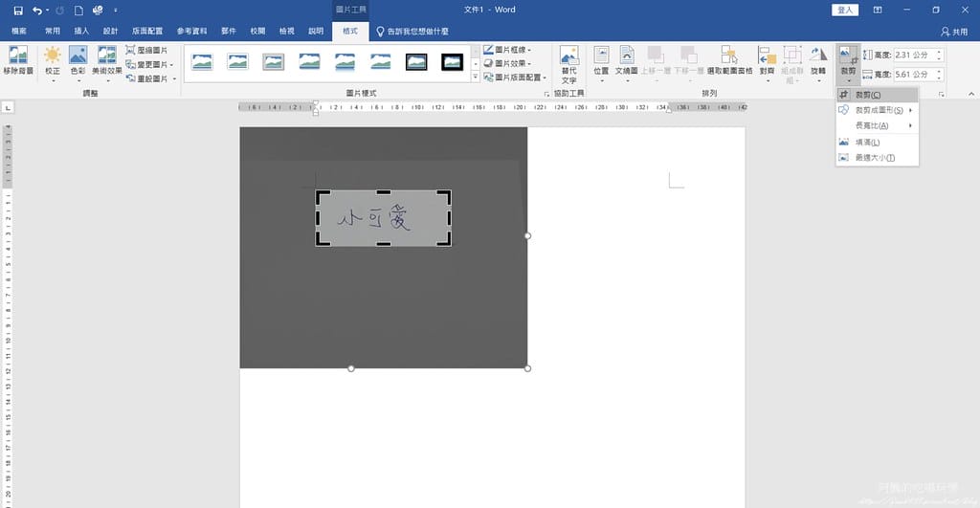Image resolution: width=980 pixels, height=508 pixels.
Task: Click the 裁剪 (Crop) ribbon icon
Action: coord(848,56)
